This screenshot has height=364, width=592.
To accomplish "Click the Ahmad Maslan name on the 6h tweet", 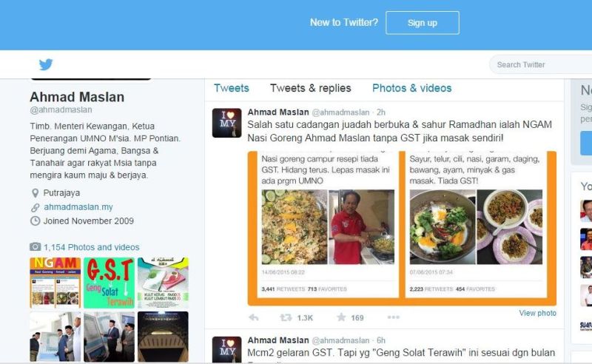I will point(278,340).
